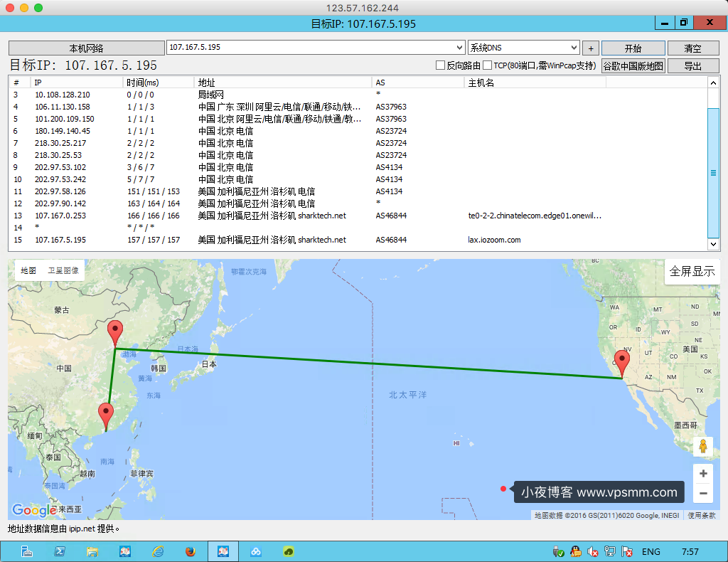Open Internet Explorer from the taskbar
The height and width of the screenshot is (562, 728).
point(158,551)
